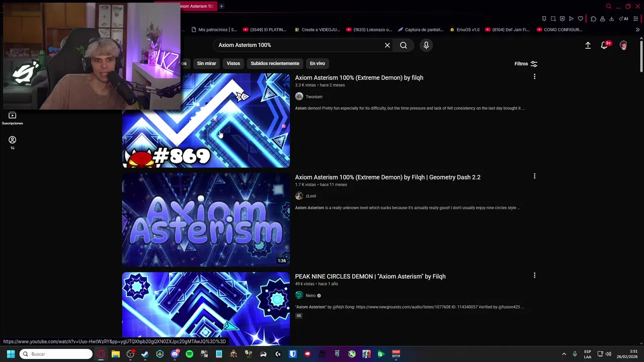644x362 pixels.
Task: Click the tray microphone icon
Action: point(575,354)
